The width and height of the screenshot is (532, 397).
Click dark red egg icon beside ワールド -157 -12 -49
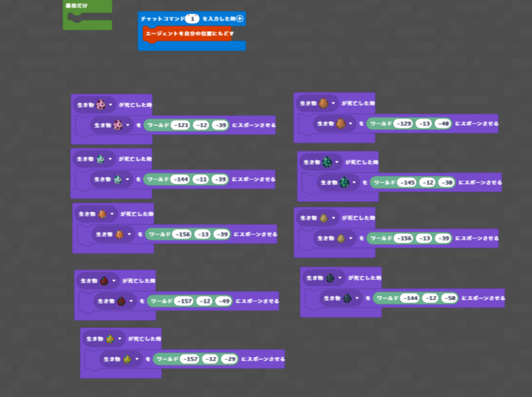[x=121, y=301]
